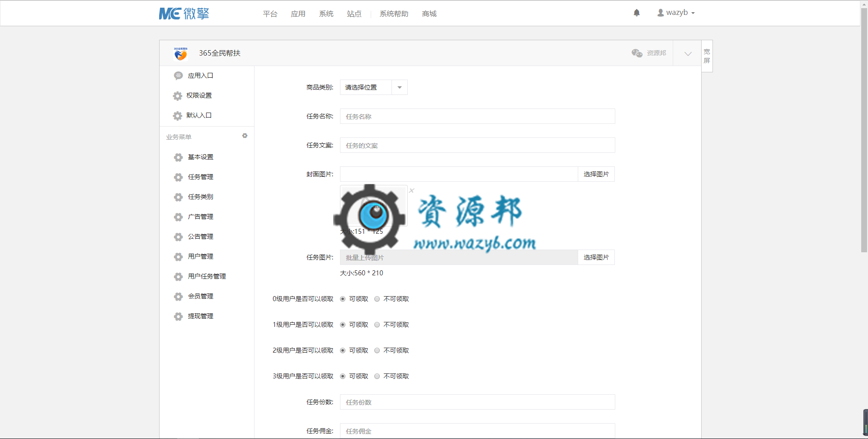Select 不可领取 for 0级用户
Screen dimensions: 868x439
pos(377,299)
